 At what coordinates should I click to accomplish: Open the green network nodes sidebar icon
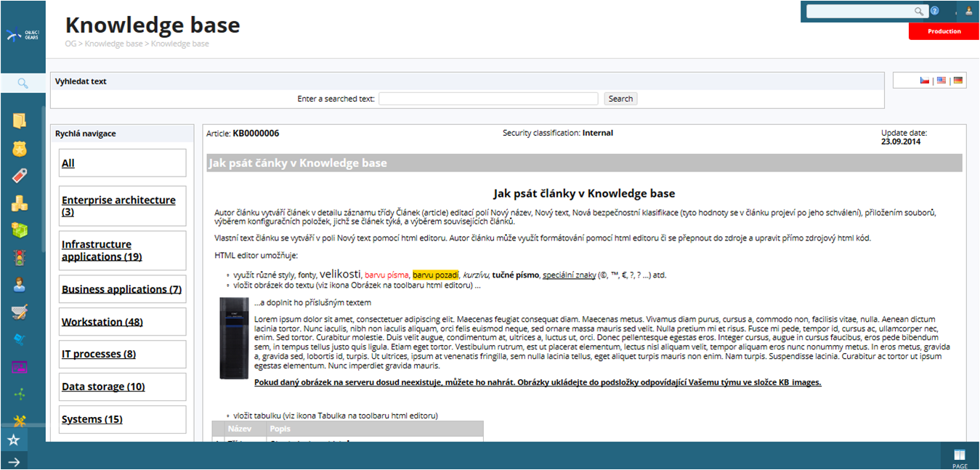pyautogui.click(x=20, y=394)
